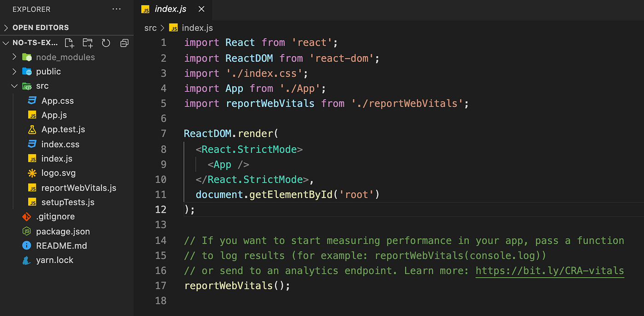Image resolution: width=644 pixels, height=316 pixels.
Task: Open App.test.js from the file tree
Action: pyautogui.click(x=63, y=129)
